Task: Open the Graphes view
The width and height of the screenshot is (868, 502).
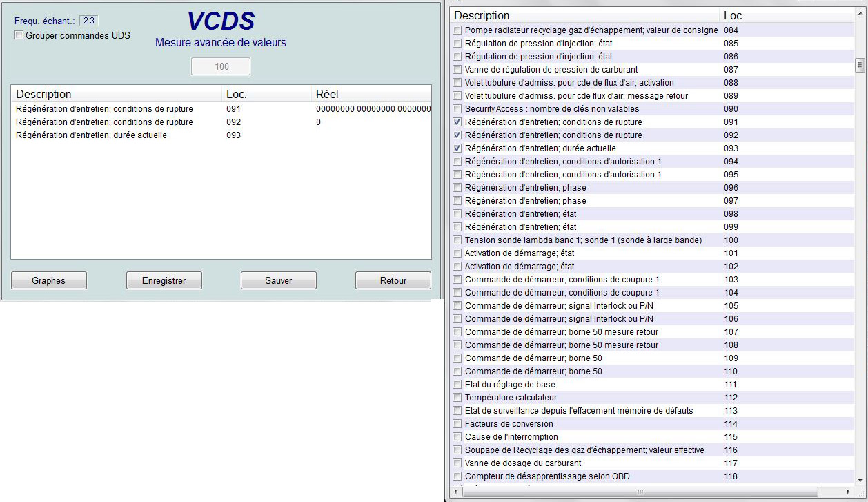Action: coord(48,280)
